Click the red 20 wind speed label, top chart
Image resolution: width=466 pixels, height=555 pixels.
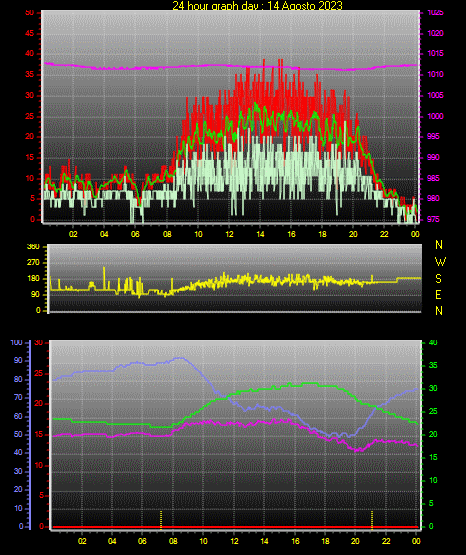(x=30, y=136)
